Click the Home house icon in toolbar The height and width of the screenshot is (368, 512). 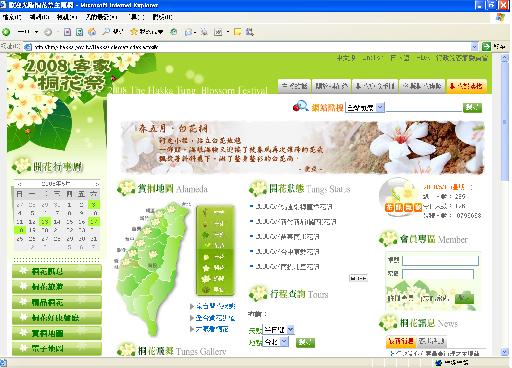[92, 32]
